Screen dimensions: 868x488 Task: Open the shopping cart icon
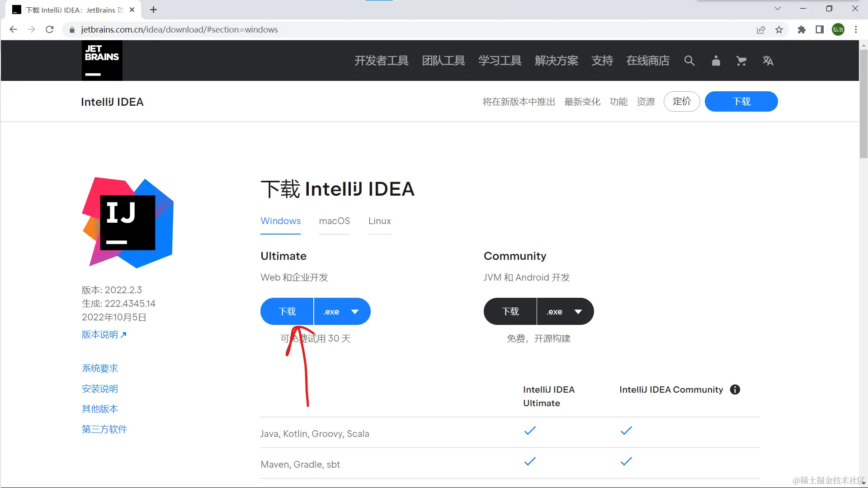click(741, 61)
